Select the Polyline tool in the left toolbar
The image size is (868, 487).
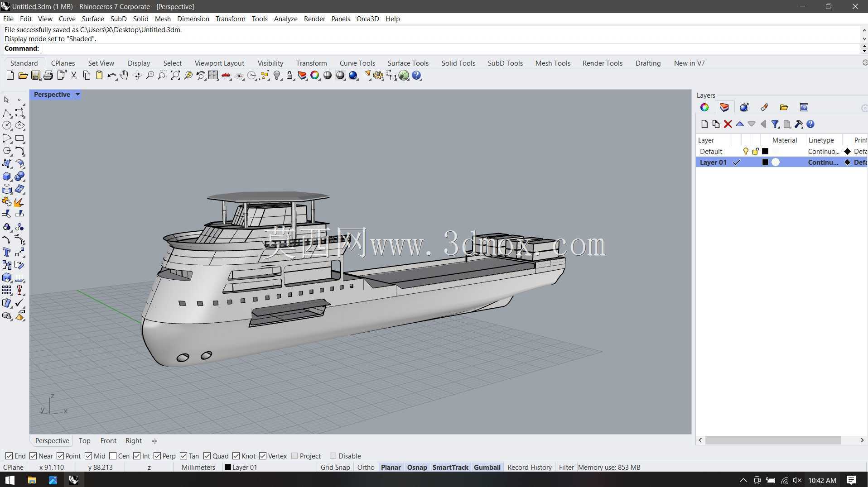tap(7, 113)
